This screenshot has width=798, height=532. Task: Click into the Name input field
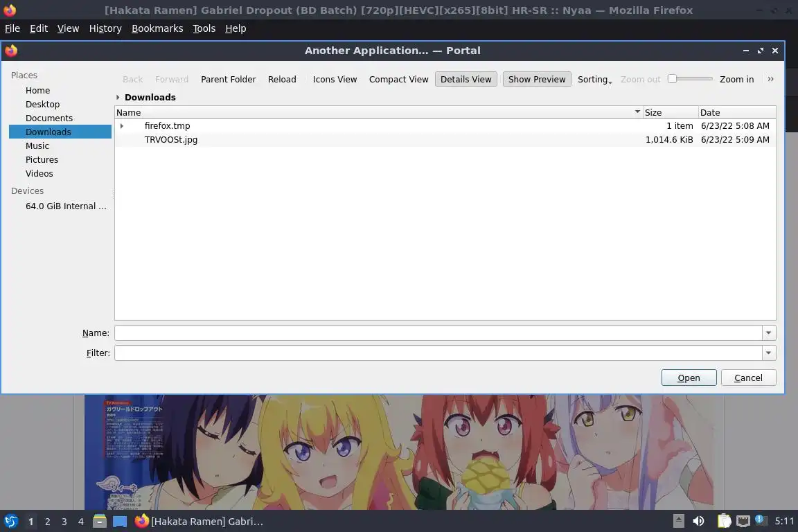pyautogui.click(x=438, y=333)
